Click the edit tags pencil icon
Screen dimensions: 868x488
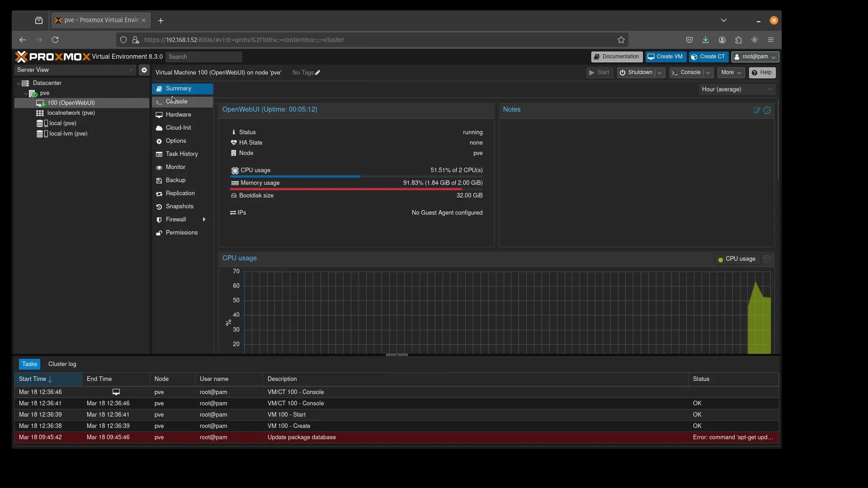coord(318,73)
